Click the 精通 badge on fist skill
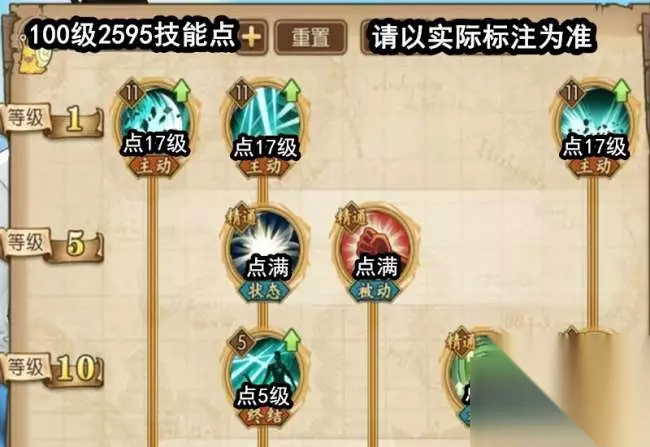Image resolution: width=650 pixels, height=447 pixels. pos(349,216)
